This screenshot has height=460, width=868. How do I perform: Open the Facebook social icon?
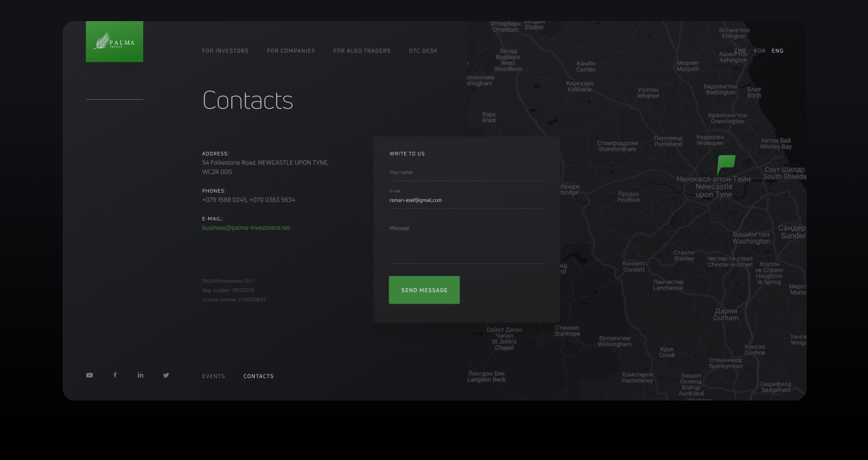115,375
